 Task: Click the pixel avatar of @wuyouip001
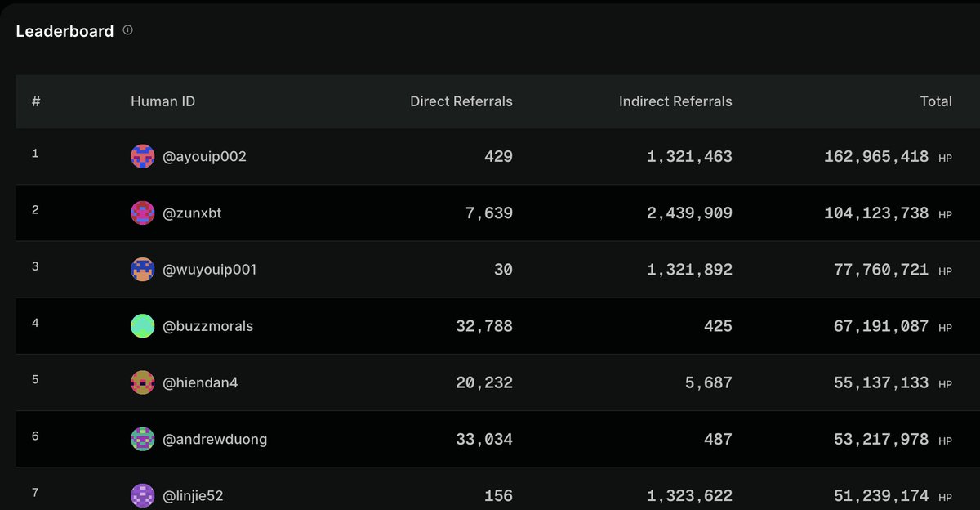coord(142,269)
